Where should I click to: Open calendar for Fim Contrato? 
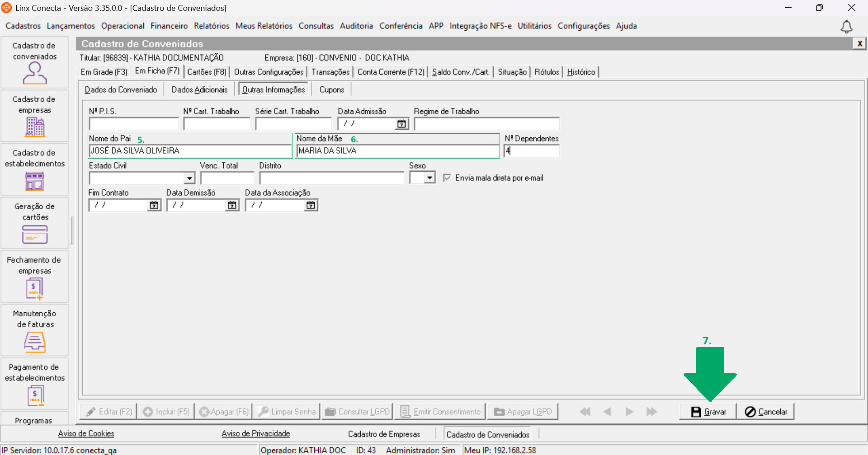[154, 205]
